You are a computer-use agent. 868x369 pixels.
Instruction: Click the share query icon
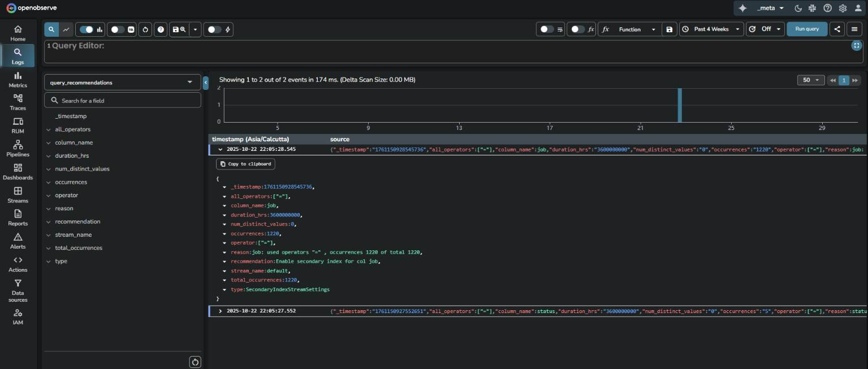pos(837,29)
